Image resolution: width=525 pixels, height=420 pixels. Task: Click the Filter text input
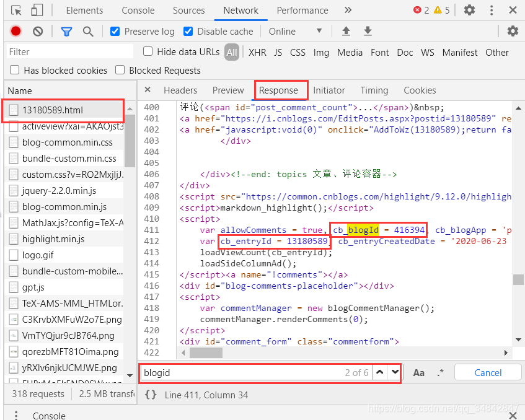coord(69,52)
